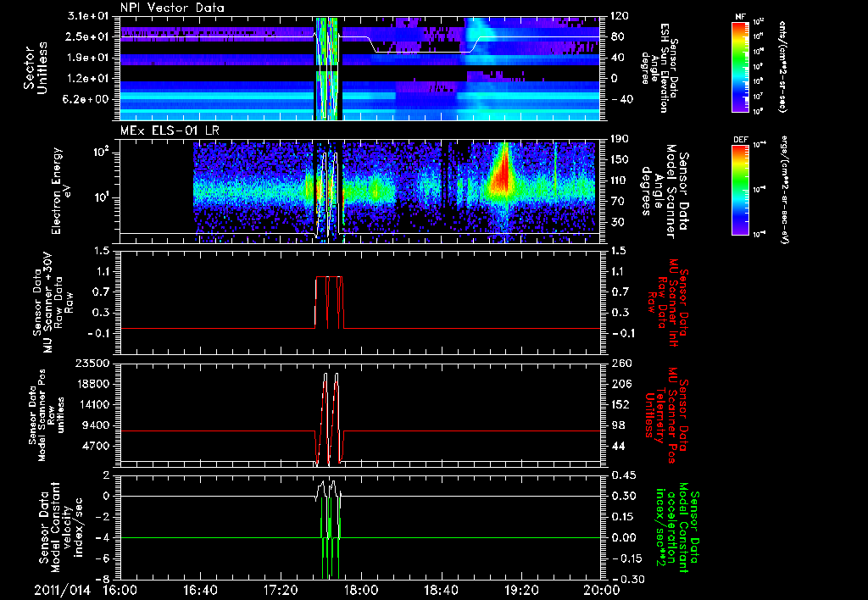Click the DEF energy flux color bar
Screen dimensions: 868x600
click(x=741, y=190)
